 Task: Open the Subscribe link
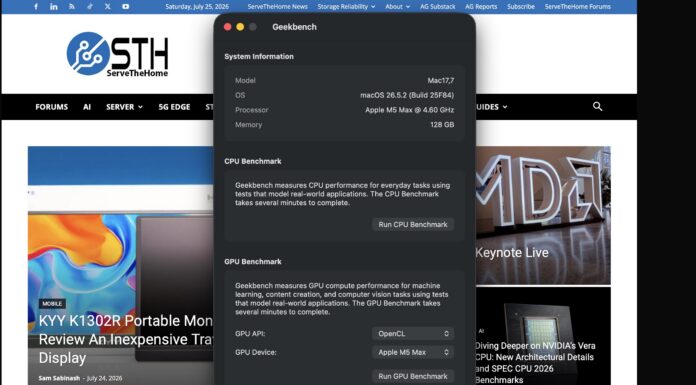coord(521,7)
